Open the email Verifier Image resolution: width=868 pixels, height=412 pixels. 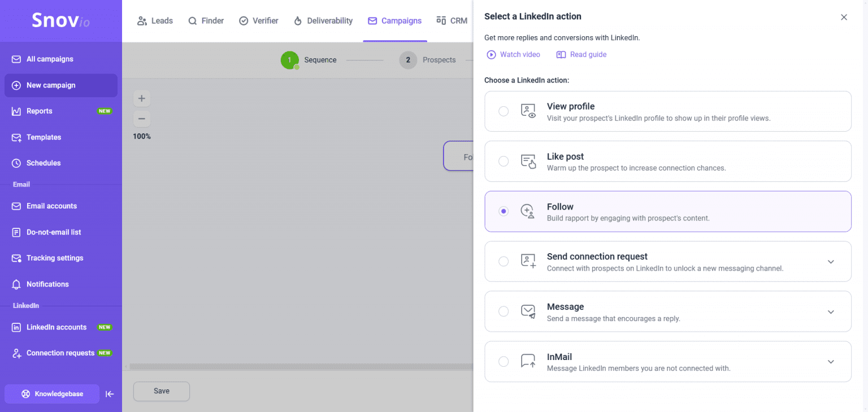[x=259, y=20]
